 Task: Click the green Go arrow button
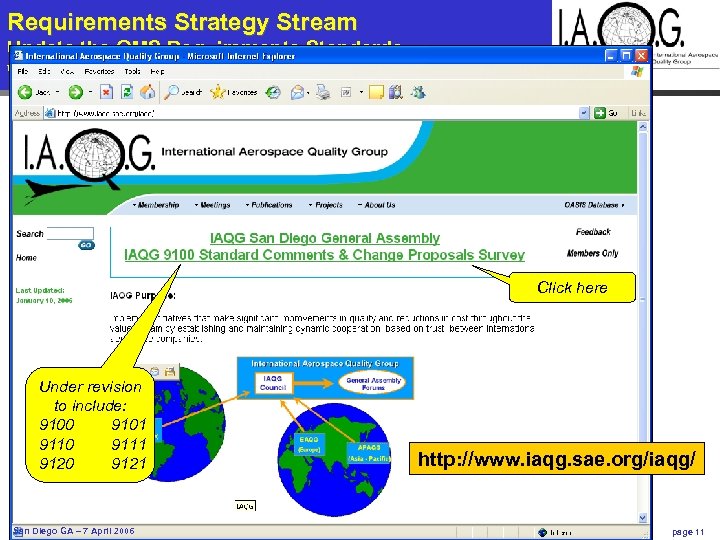(600, 113)
